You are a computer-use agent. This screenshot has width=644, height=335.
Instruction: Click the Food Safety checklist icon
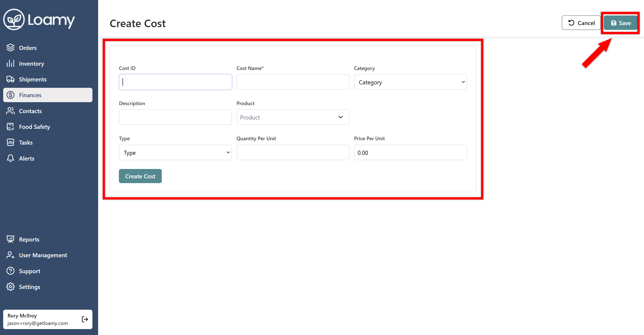point(10,127)
